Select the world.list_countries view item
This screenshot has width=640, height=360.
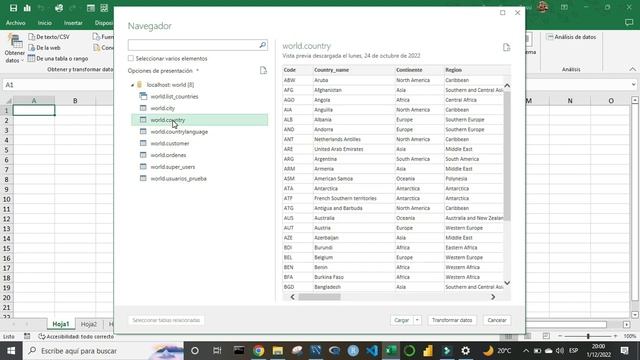click(174, 97)
